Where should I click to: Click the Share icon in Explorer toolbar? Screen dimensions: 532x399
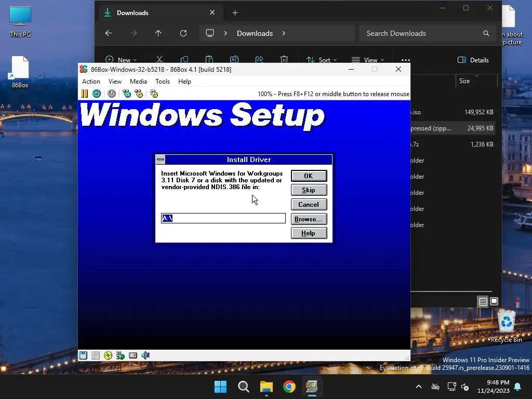[259, 60]
